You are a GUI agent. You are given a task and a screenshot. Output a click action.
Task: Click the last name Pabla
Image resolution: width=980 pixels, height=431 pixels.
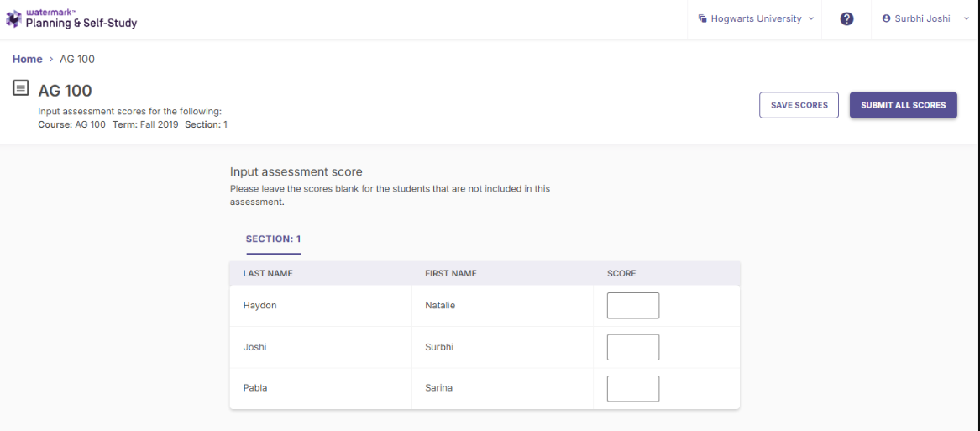click(x=255, y=388)
